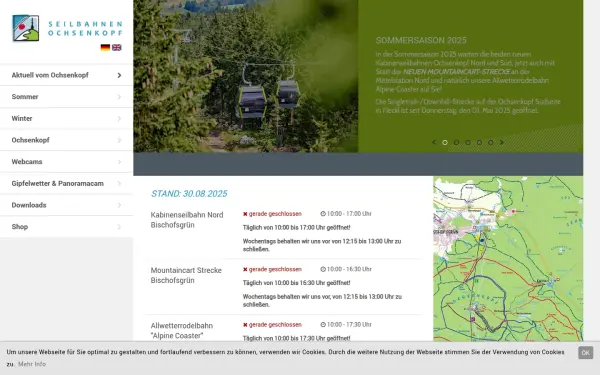
Task: Expand chevron beside Downloads
Action: (x=119, y=205)
